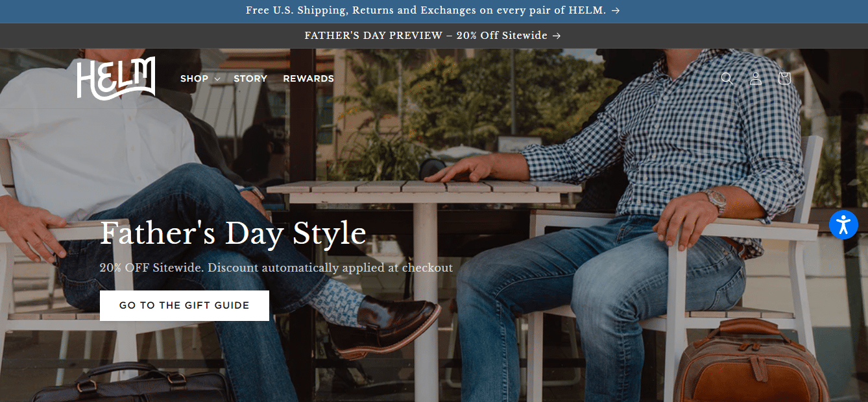Click the arrow on the Father's Day banner

(557, 36)
